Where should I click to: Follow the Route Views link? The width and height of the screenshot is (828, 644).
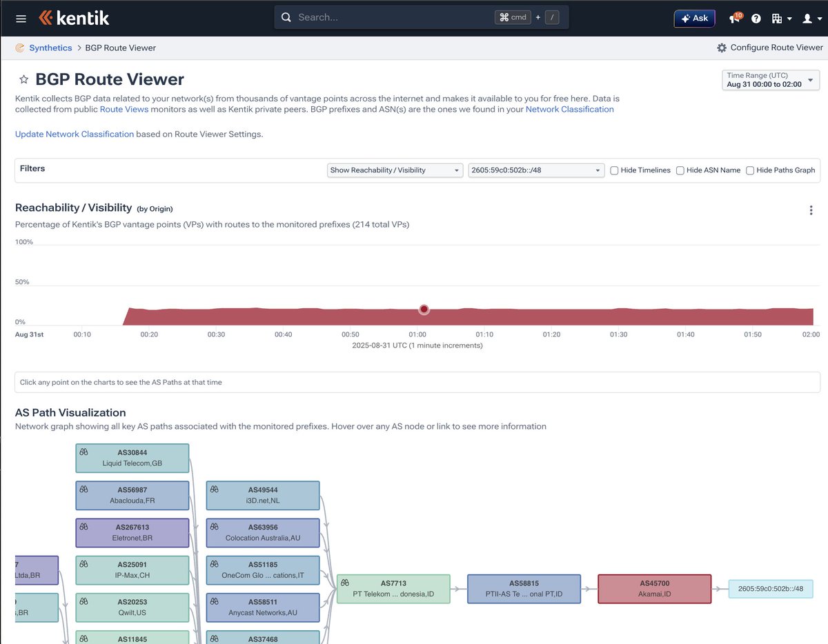124,109
